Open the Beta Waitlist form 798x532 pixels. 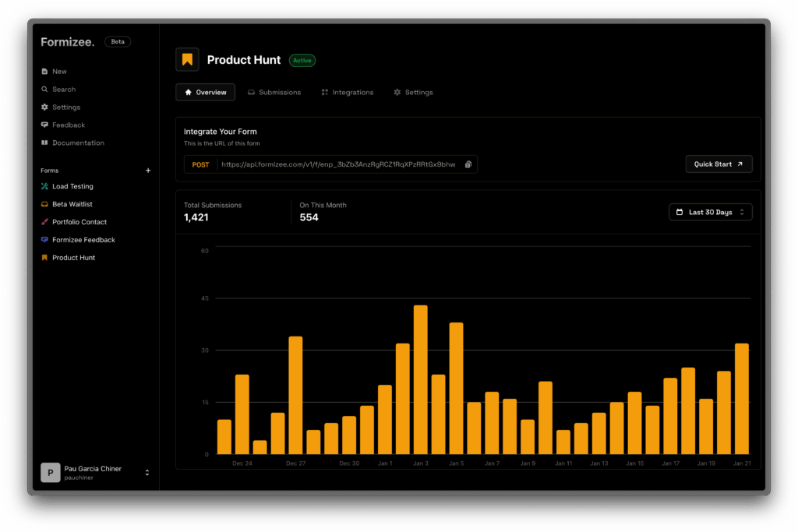[72, 204]
